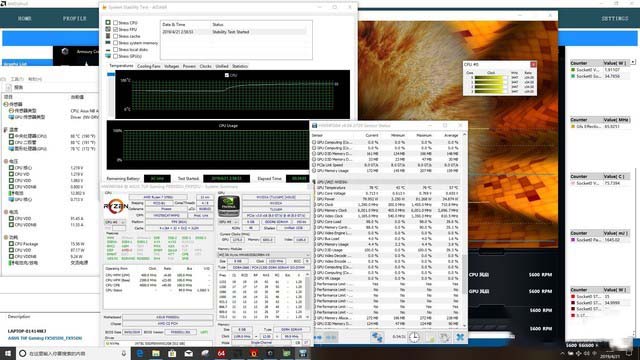Image resolution: width=640 pixels, height=360 pixels.
Task: Collapse the 电压 tree group
Action: 6,161
